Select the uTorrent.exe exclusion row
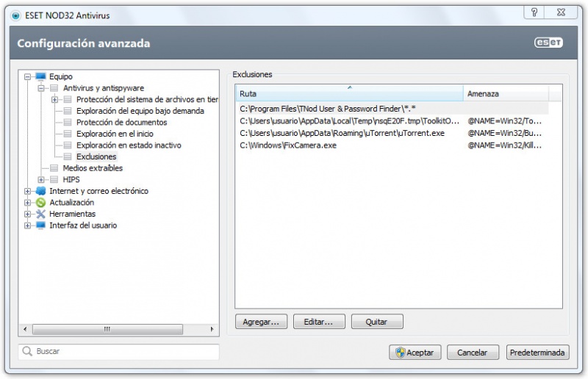 tap(393, 133)
